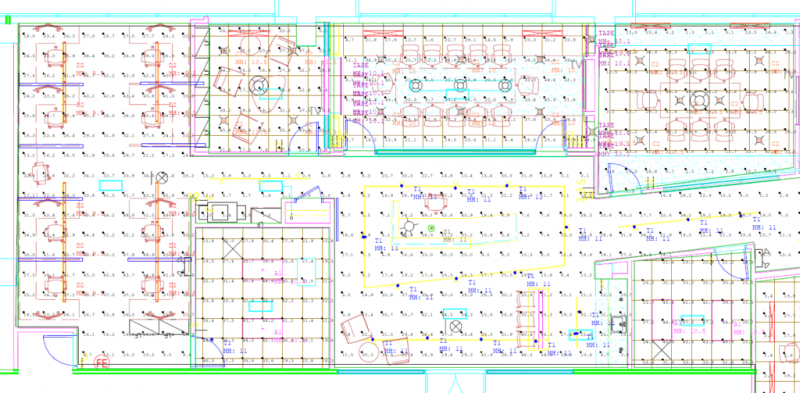This screenshot has height=393, width=800.
Task: Select the door swing of the bottom-right tiled room
Action: (732, 262)
